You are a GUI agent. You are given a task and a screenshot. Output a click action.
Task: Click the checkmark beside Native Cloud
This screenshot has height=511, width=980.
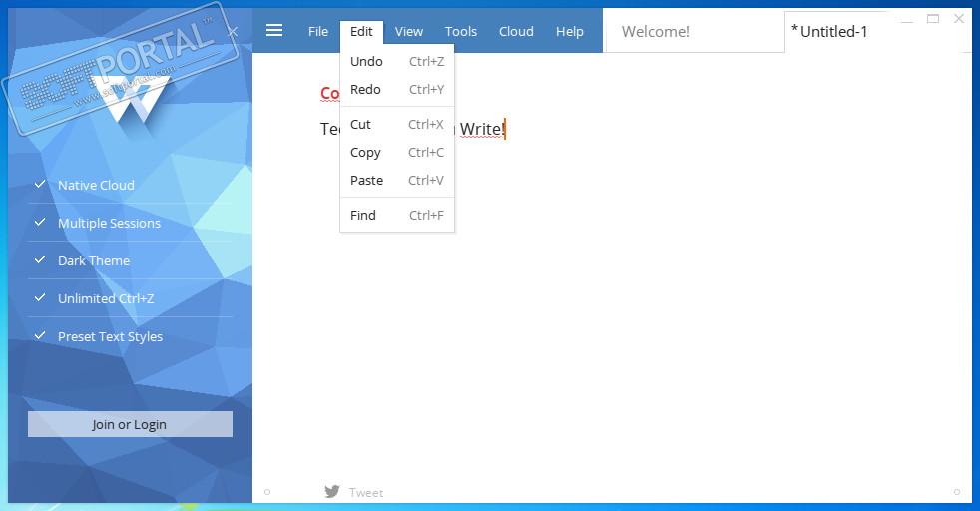(x=40, y=184)
